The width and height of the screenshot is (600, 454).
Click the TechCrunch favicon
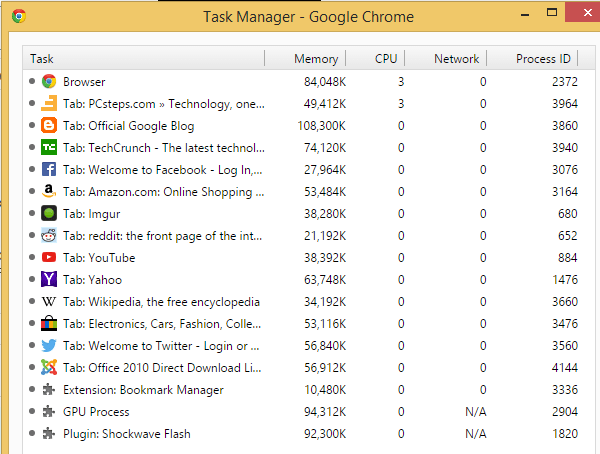coord(49,147)
